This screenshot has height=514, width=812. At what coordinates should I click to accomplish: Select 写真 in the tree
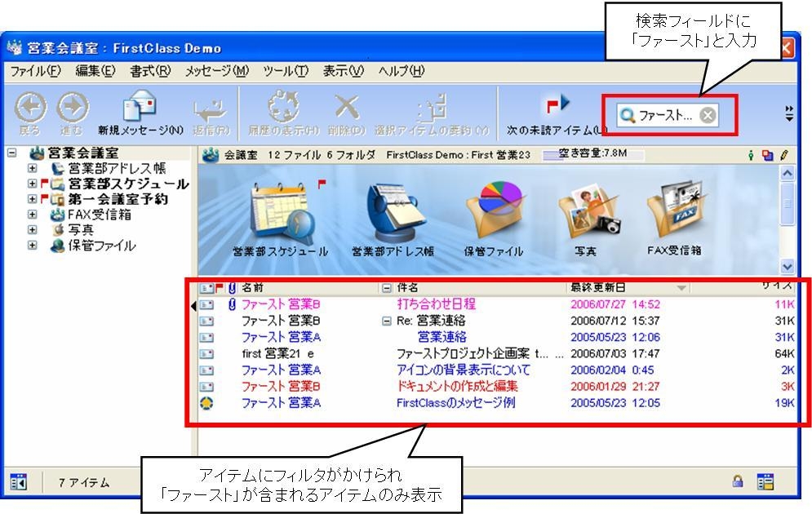pos(81,229)
